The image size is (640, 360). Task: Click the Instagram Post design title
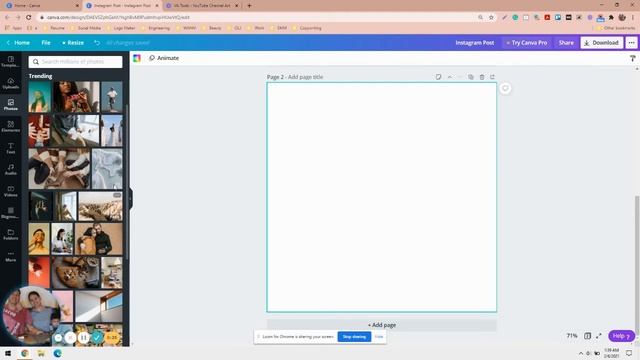(x=475, y=42)
